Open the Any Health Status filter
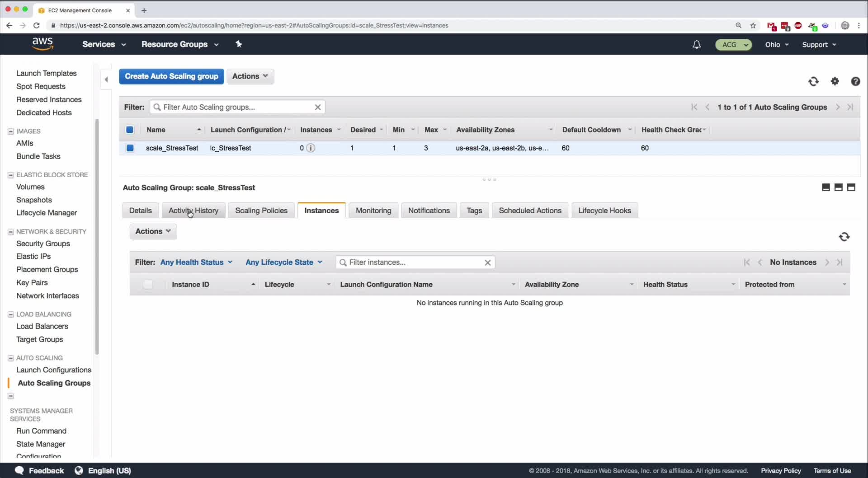This screenshot has width=868, height=478. click(196, 262)
